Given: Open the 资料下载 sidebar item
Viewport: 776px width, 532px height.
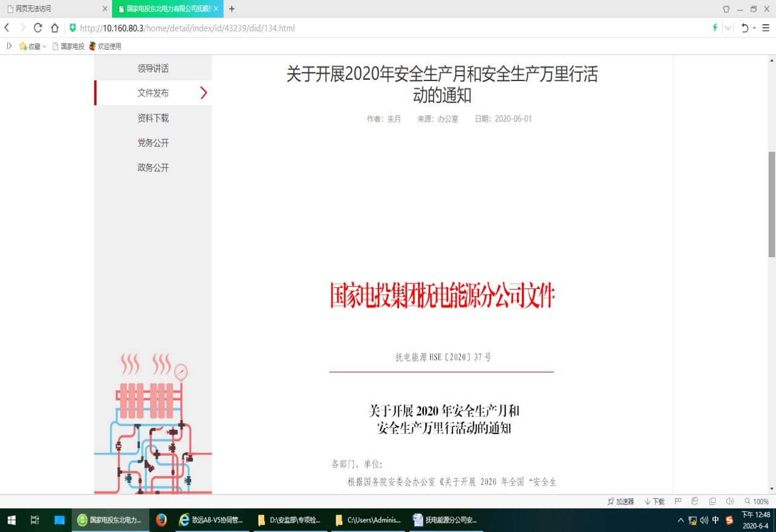Looking at the screenshot, I should tap(153, 118).
